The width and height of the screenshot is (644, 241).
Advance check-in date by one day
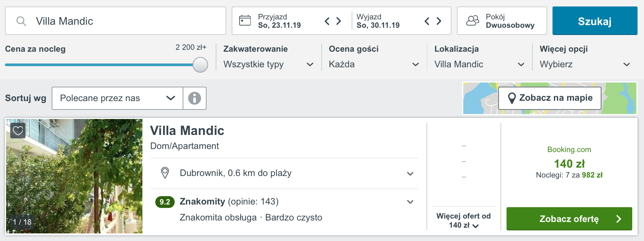click(x=339, y=21)
